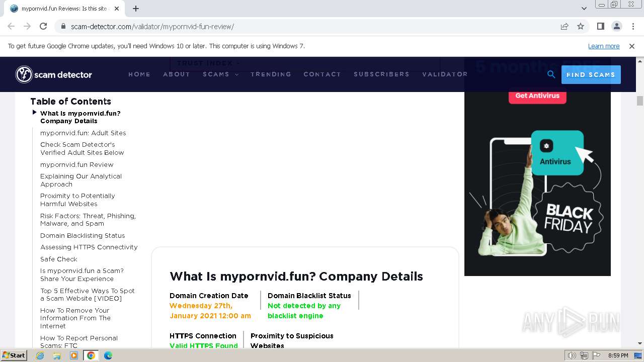This screenshot has height=362, width=644.
Task: Open the CONTACT menu item
Action: click(322, 74)
